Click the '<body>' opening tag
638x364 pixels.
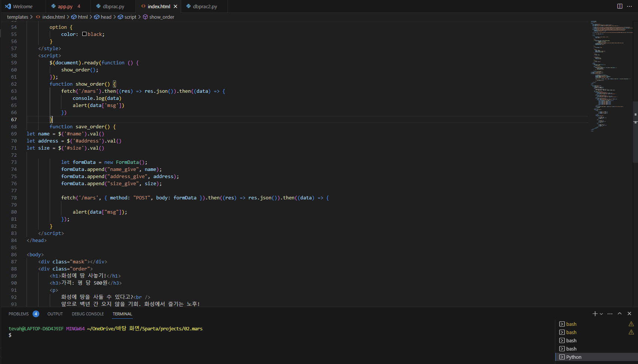[35, 254]
